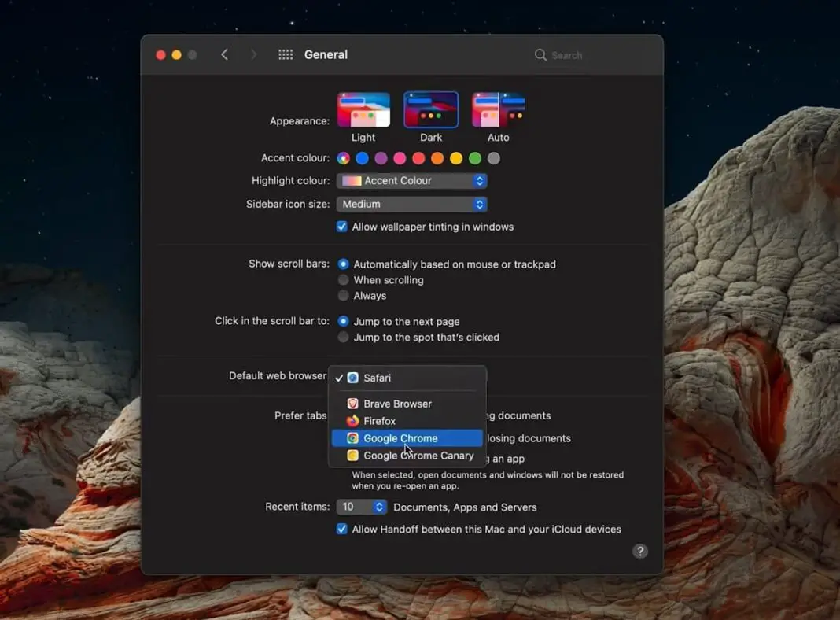Open the Recent items count selector
The height and width of the screenshot is (620, 840).
click(x=361, y=507)
